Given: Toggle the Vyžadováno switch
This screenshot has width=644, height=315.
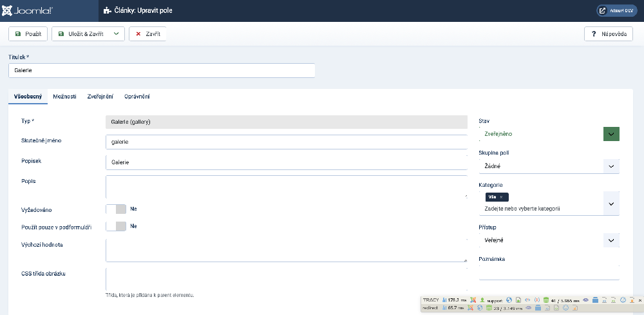Looking at the screenshot, I should 116,209.
